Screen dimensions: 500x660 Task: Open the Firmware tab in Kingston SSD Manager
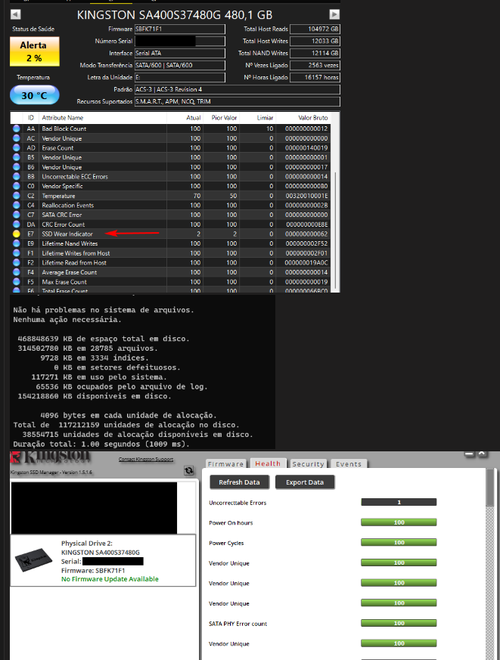[226, 464]
